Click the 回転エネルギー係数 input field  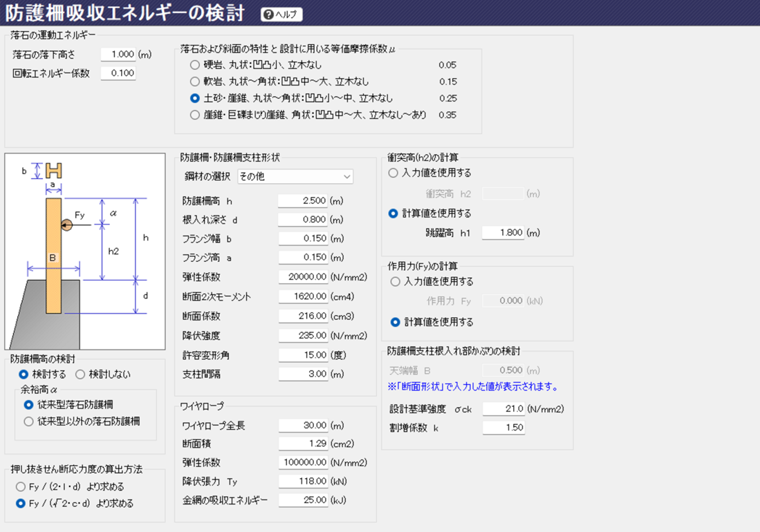[x=118, y=74]
